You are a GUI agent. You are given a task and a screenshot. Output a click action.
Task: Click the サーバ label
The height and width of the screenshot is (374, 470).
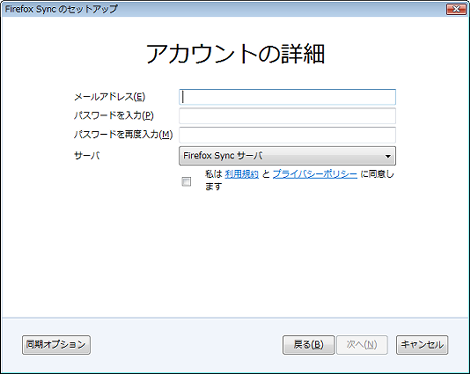click(87, 155)
